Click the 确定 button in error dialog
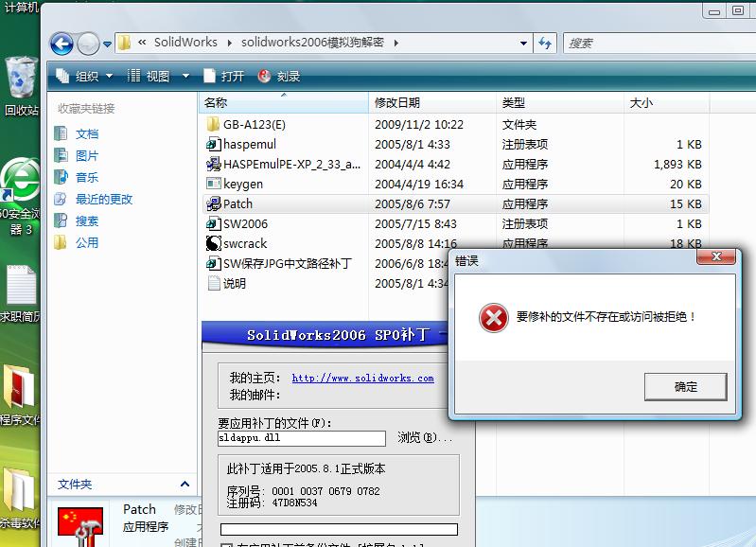 [685, 386]
